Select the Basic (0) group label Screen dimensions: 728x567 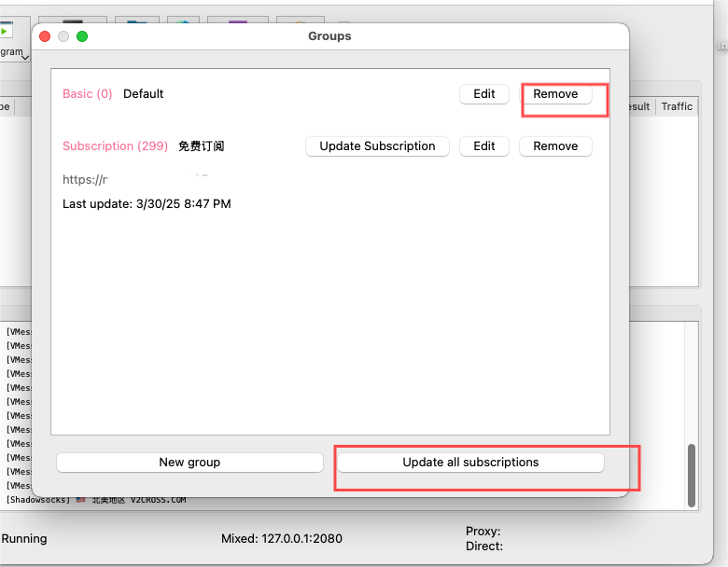pyautogui.click(x=87, y=94)
